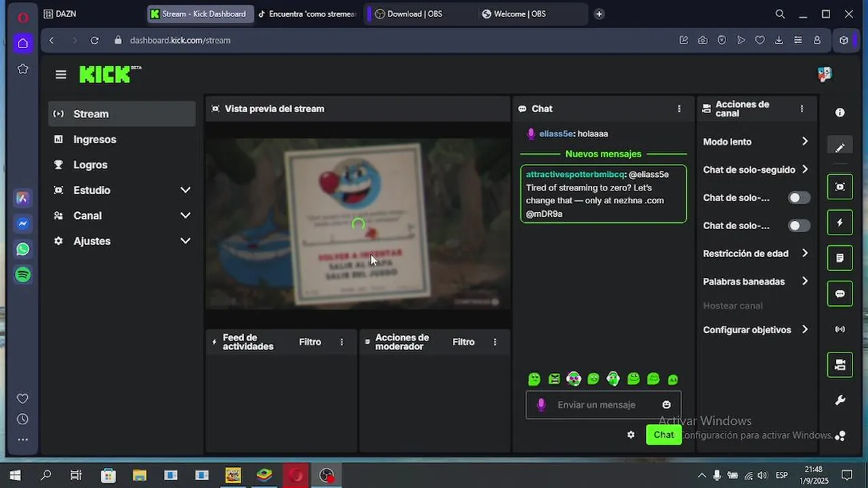Click the address bar URL

point(180,40)
